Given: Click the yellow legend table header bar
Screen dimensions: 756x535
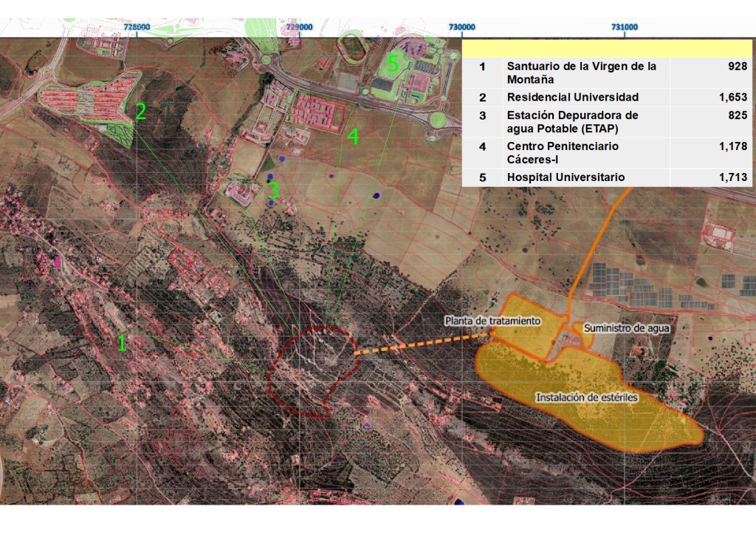Looking at the screenshot, I should tap(607, 49).
